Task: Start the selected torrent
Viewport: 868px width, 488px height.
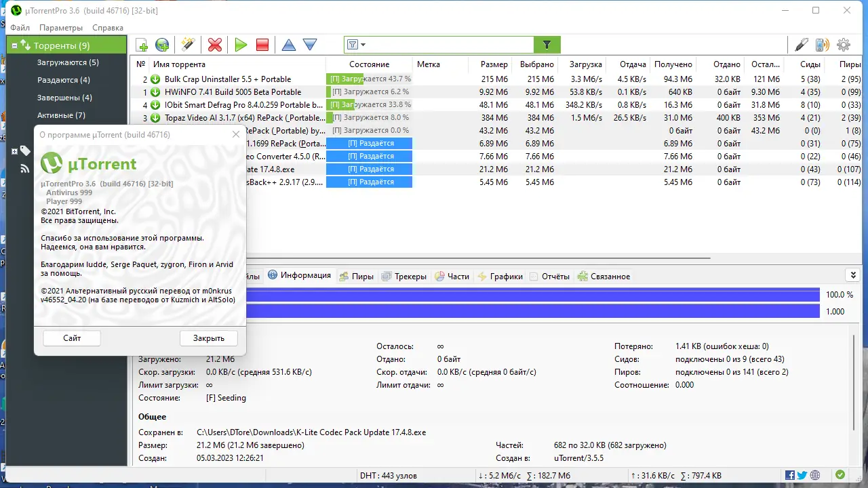Action: 241,44
